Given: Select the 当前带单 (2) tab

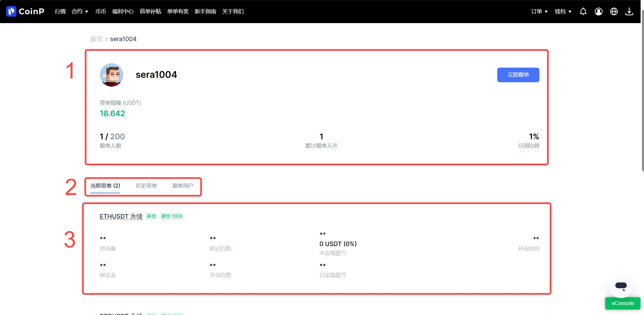Looking at the screenshot, I should (105, 186).
